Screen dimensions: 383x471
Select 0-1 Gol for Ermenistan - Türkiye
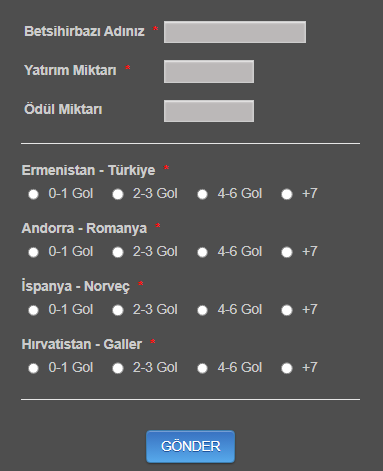tap(33, 194)
